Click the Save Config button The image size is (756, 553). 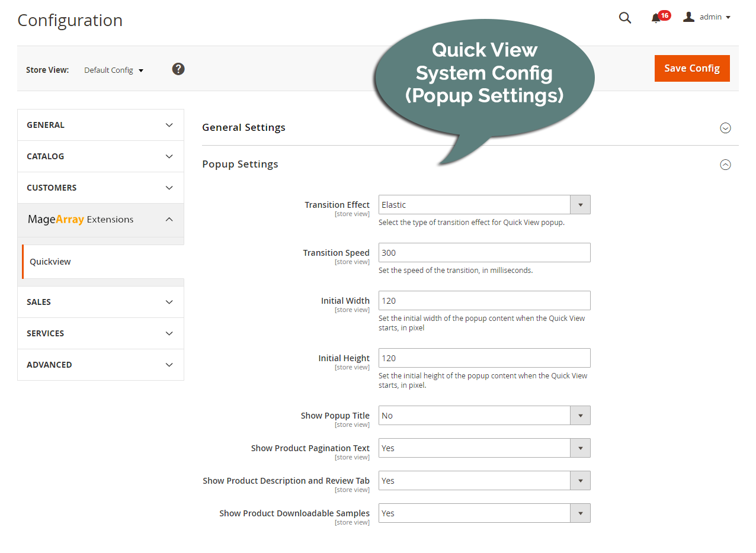[x=692, y=68]
